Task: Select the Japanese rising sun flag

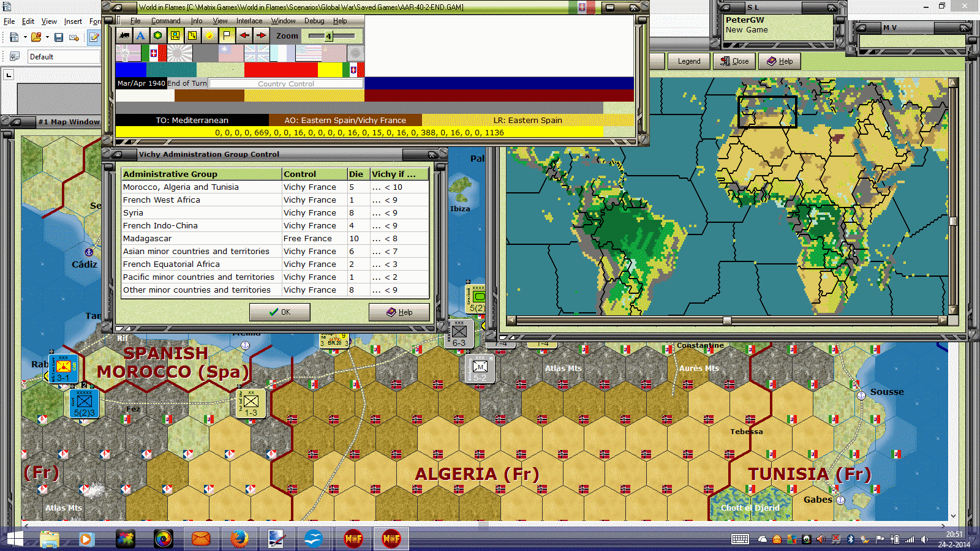Action: click(179, 53)
